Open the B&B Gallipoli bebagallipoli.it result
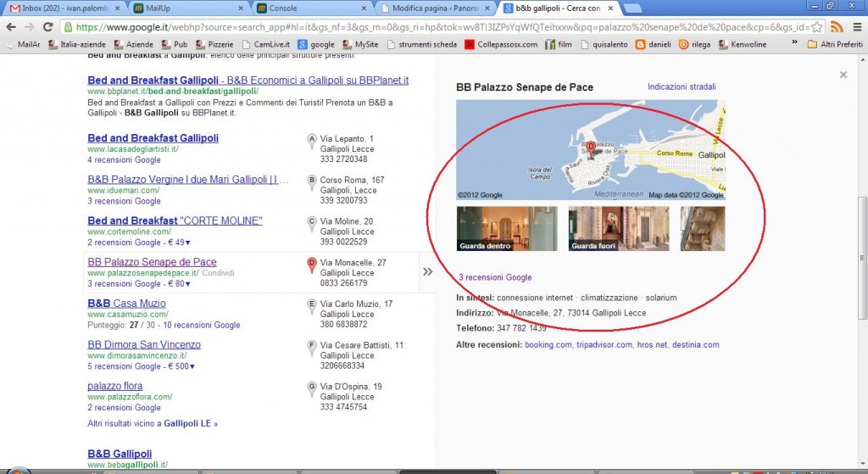The width and height of the screenshot is (868, 474). pos(120,454)
